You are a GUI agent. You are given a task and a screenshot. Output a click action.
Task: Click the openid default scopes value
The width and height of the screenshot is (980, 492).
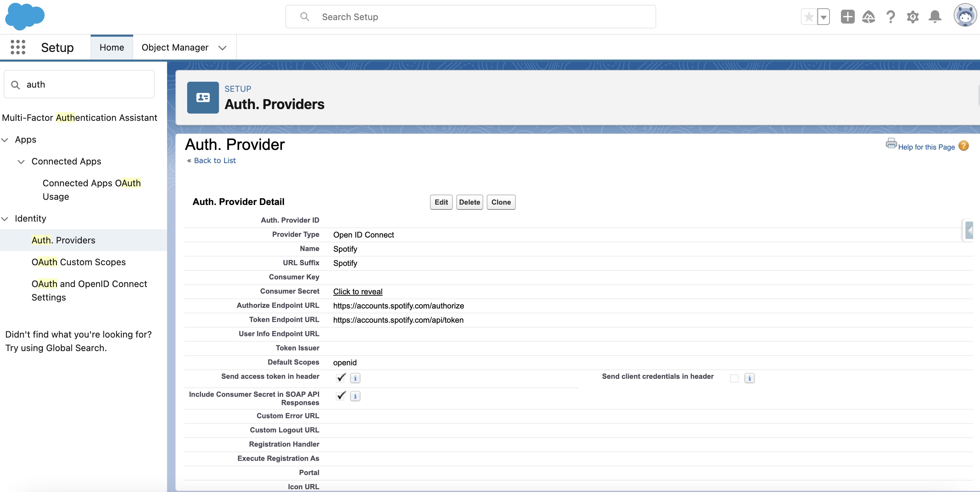coord(345,363)
